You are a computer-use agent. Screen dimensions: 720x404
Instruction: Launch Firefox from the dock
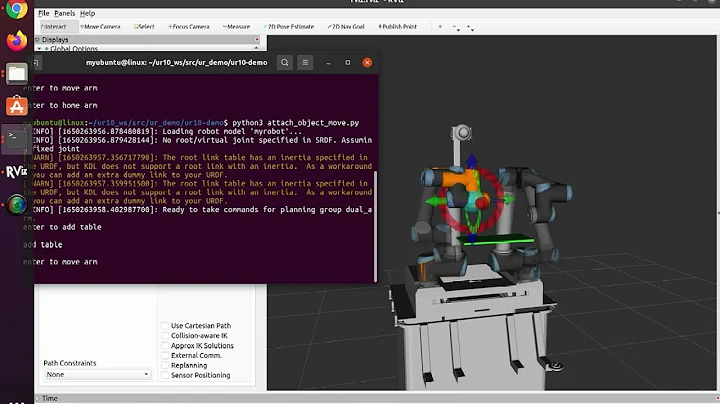[x=17, y=40]
